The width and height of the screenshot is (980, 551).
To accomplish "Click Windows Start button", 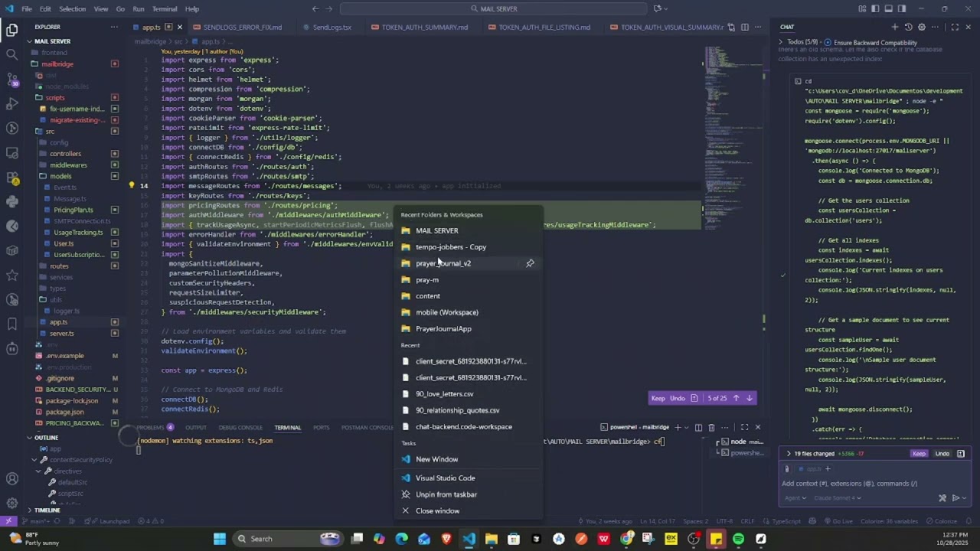I will [220, 539].
